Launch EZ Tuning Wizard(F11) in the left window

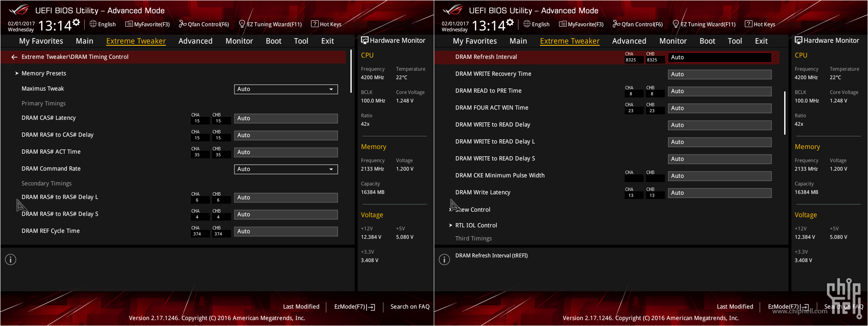click(x=270, y=24)
